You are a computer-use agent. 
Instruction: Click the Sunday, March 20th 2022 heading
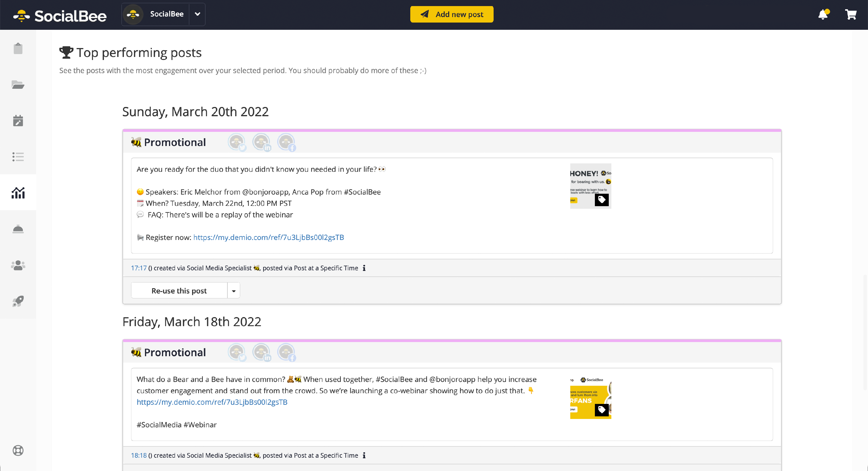[195, 112]
